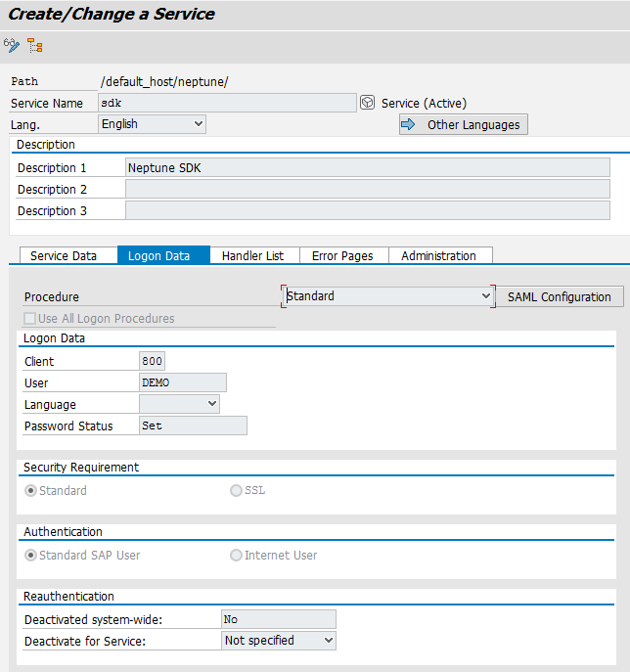The height and width of the screenshot is (672, 630).
Task: Choose the Standard security requirement radio
Action: coord(30,490)
